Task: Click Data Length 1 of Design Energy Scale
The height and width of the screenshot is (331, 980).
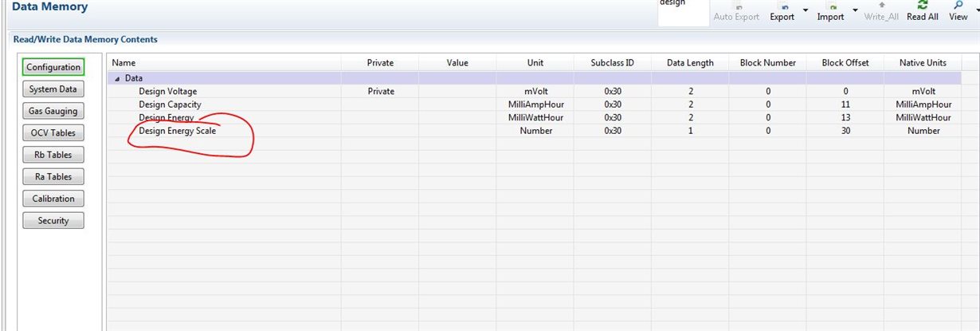Action: 690,130
